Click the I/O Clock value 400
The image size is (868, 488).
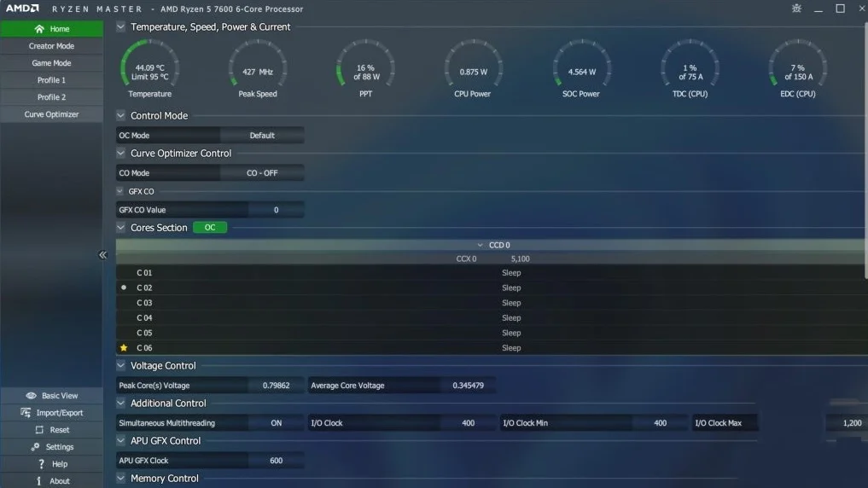coord(468,423)
